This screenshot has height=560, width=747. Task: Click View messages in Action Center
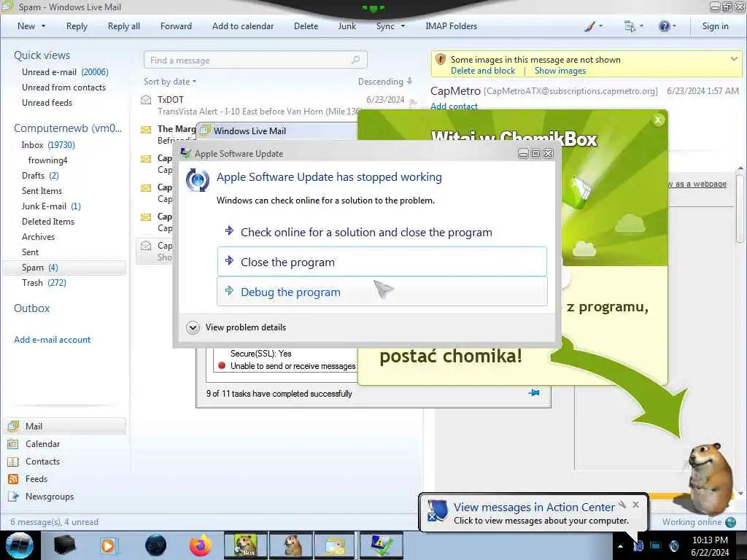tap(534, 507)
